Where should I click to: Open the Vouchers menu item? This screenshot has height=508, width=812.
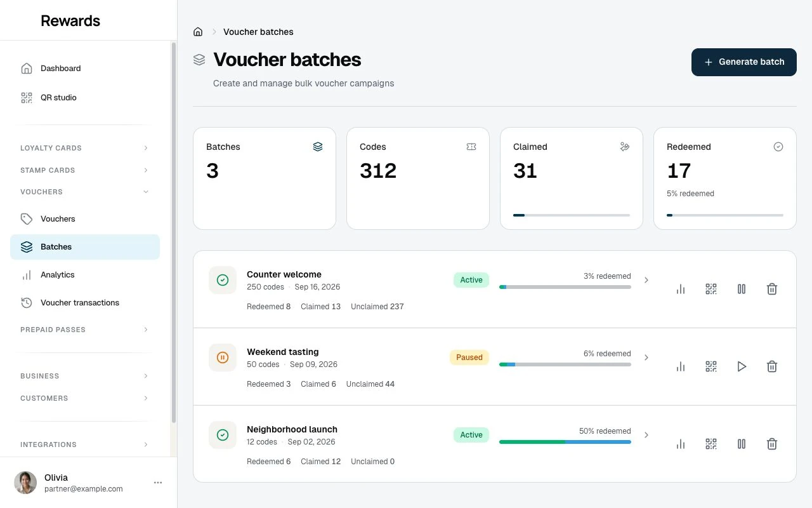tap(85, 219)
